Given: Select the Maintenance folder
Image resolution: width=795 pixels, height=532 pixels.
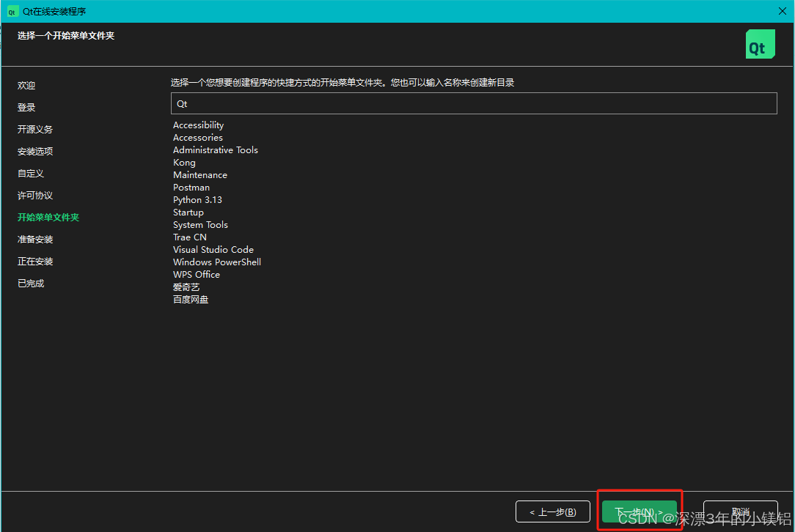Looking at the screenshot, I should (x=200, y=175).
